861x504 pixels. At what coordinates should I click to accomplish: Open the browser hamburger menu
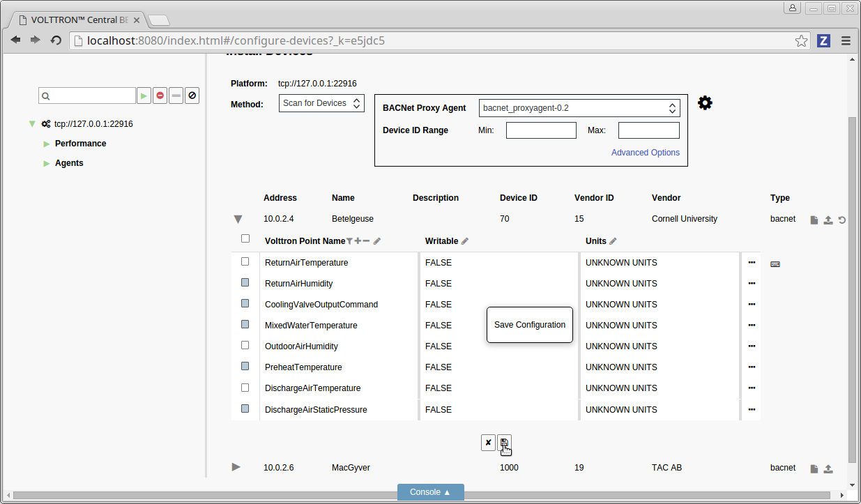coord(846,40)
